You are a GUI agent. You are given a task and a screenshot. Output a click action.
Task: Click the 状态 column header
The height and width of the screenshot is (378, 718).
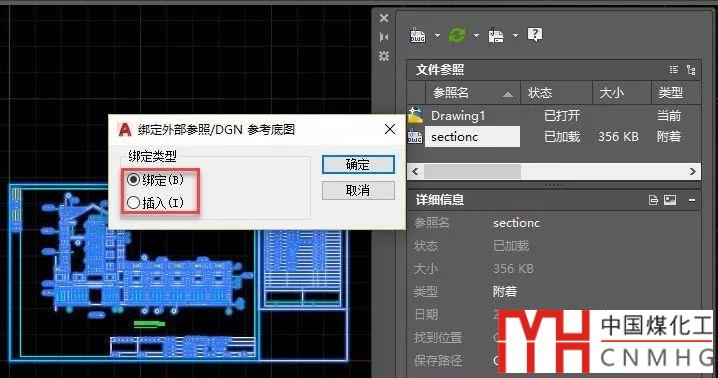click(x=556, y=93)
